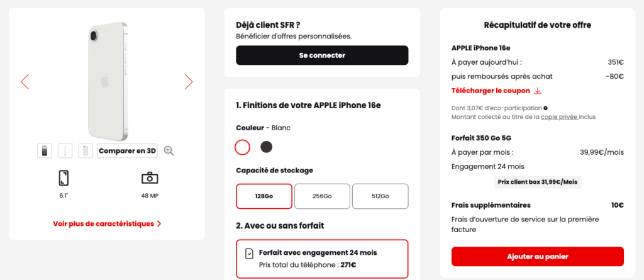Viewport: 644px width, 280px height.
Task: Go to next phone image arrow
Action: click(188, 82)
